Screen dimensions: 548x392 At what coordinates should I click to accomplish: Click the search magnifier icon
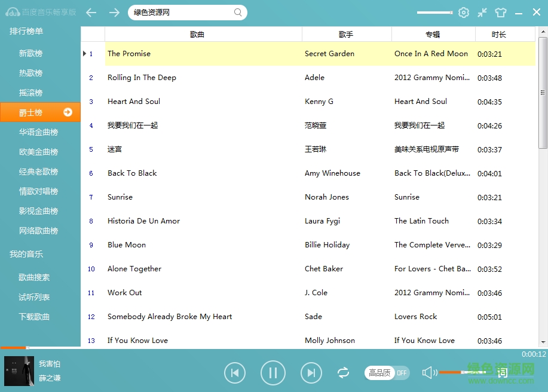click(237, 12)
